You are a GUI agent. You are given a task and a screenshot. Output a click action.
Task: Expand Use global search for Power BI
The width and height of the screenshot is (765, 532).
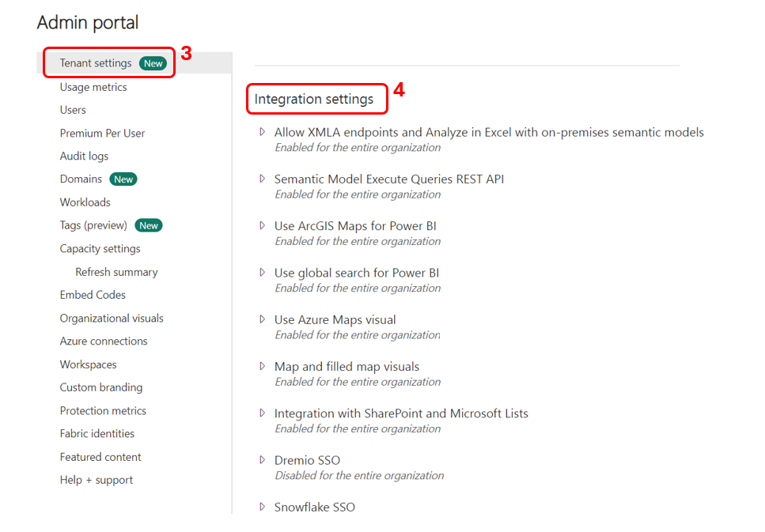(x=263, y=273)
